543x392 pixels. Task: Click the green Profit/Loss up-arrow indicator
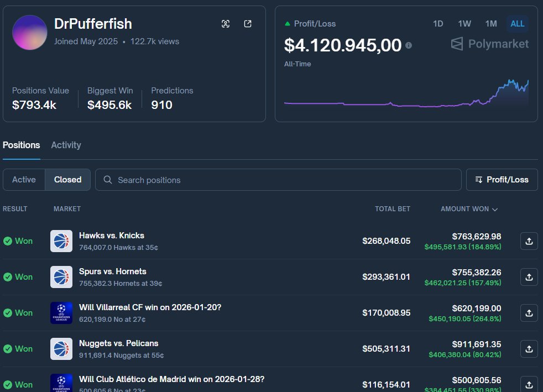pos(287,24)
